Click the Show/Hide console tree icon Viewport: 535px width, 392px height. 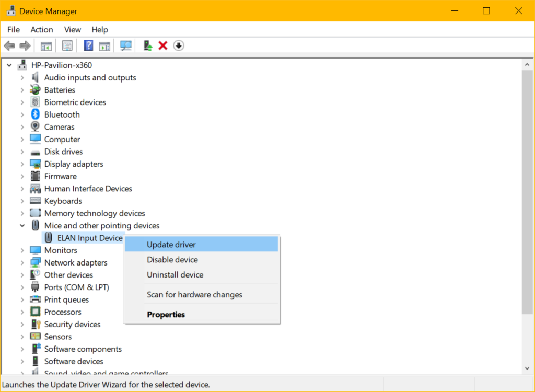(x=46, y=46)
